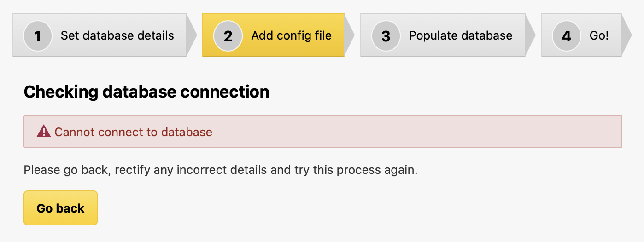
Task: Click the "try this process again" phrase
Action: point(356,170)
